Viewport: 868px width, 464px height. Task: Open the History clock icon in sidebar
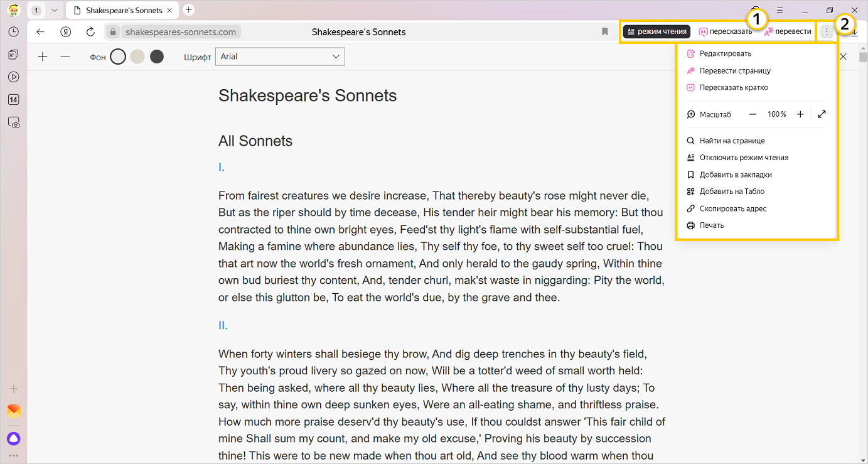pyautogui.click(x=14, y=31)
